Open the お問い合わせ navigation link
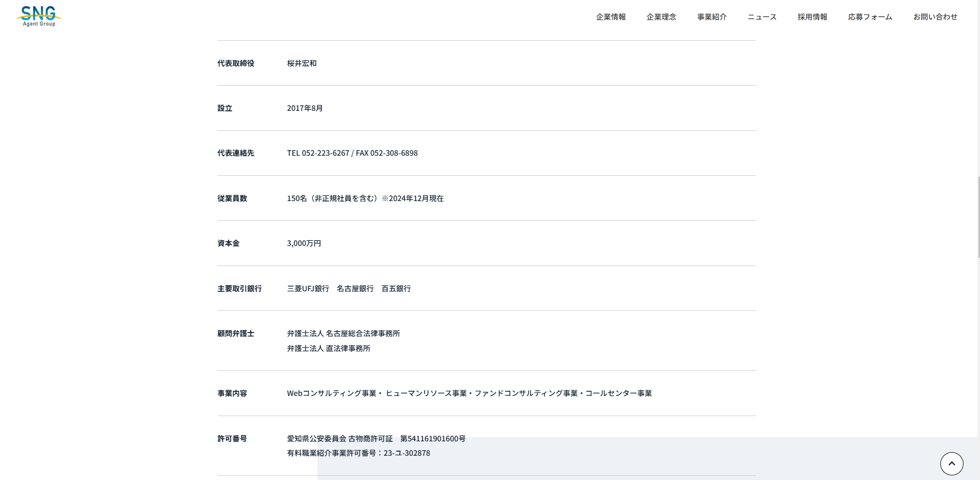This screenshot has height=480, width=980. click(x=935, y=17)
